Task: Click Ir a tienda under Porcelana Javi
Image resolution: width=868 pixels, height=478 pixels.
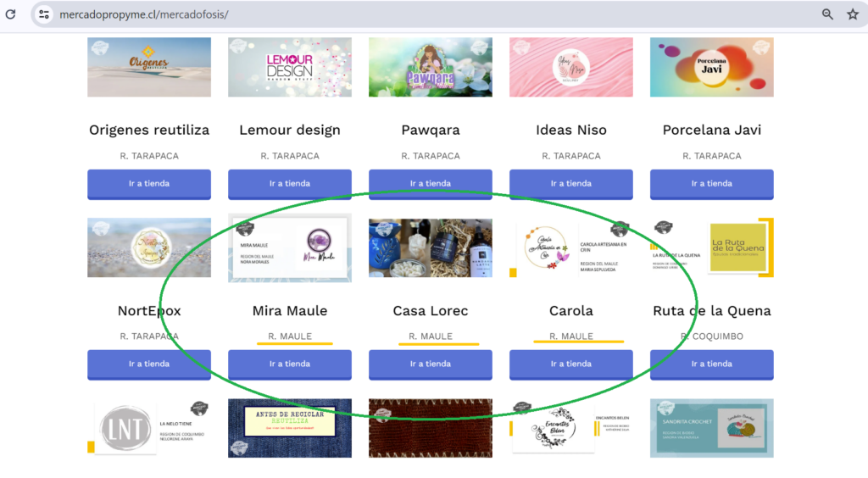Action: [711, 184]
